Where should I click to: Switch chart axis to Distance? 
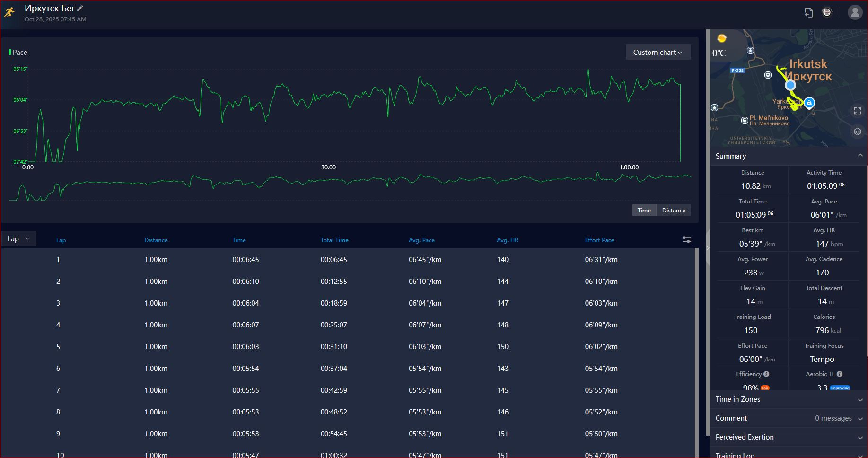coord(674,210)
